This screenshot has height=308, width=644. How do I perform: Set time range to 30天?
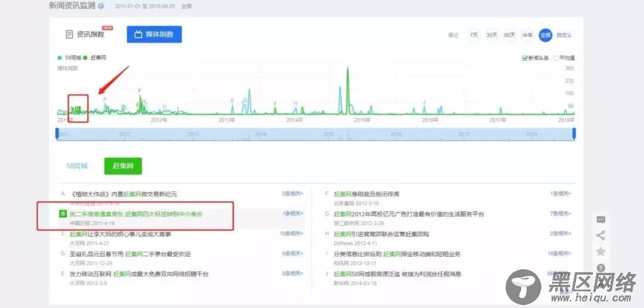(491, 35)
